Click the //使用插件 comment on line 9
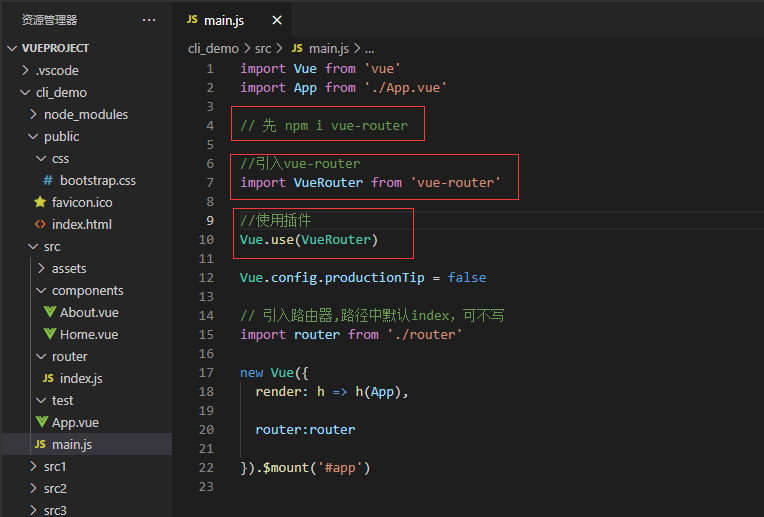The height and width of the screenshot is (517, 764). click(x=276, y=221)
